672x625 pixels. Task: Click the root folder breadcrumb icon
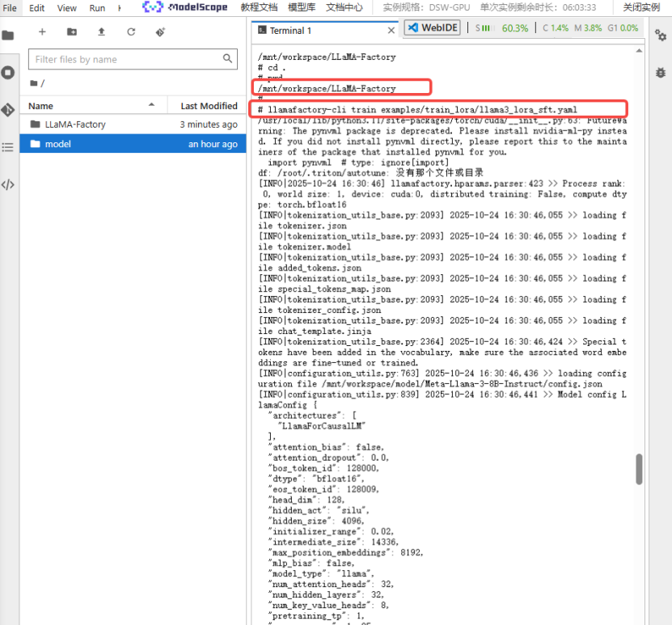tap(34, 83)
